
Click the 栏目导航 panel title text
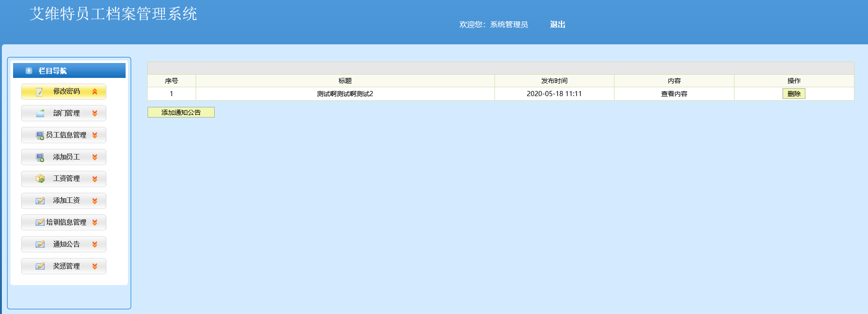point(52,71)
